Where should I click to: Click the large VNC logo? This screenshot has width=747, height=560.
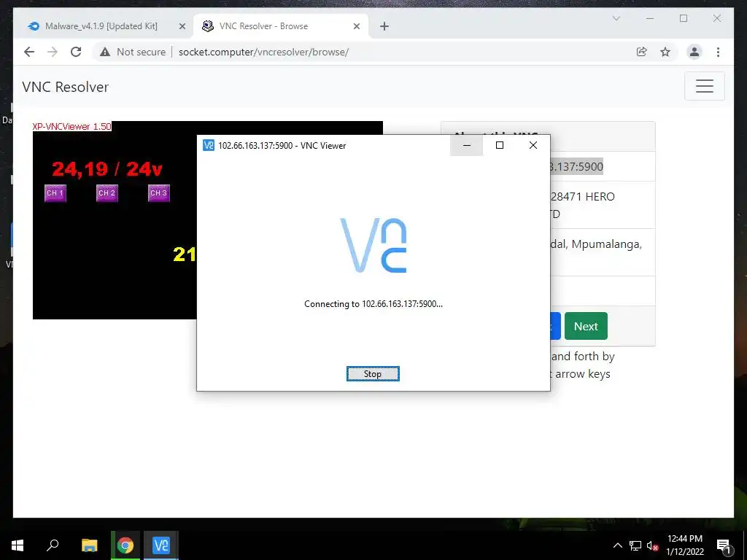pos(373,245)
